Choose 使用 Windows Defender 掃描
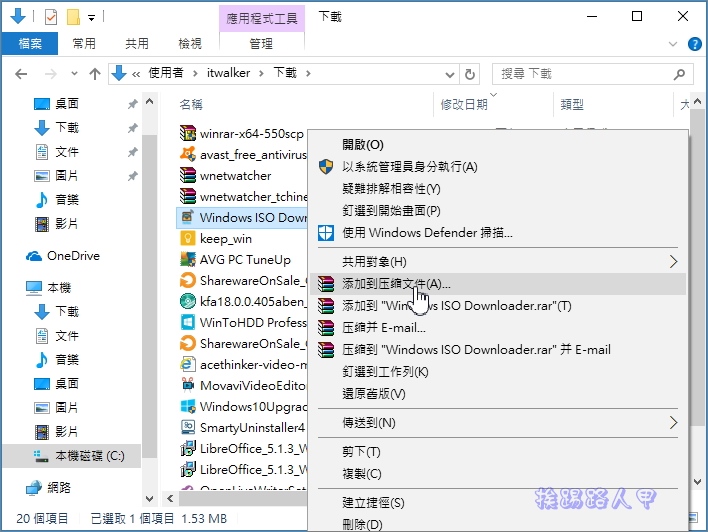The image size is (708, 532). click(x=498, y=233)
